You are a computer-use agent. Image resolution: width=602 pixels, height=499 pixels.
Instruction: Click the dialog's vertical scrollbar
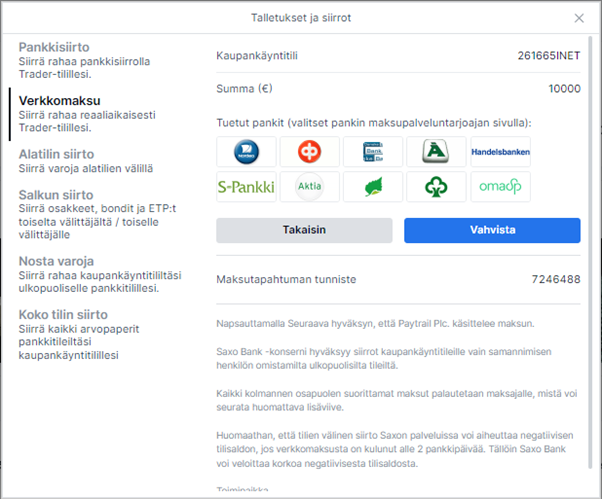(x=590, y=252)
